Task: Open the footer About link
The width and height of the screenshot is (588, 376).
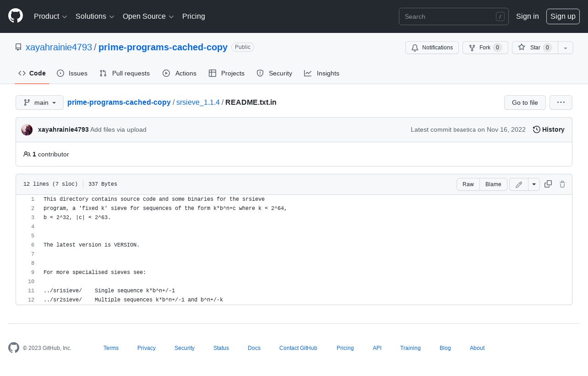Action: pos(477,348)
